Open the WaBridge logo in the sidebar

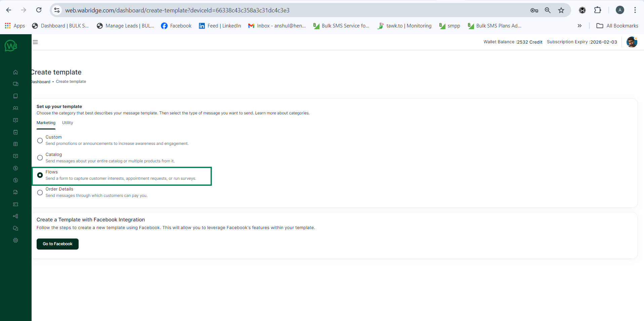(11, 45)
